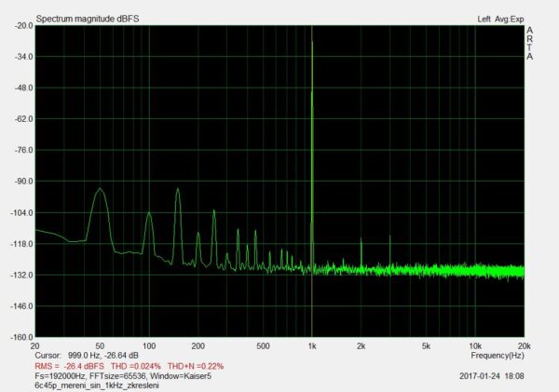This screenshot has height=392, width=559.
Task: Click the 'THD =0.024%' readout
Action: click(136, 366)
